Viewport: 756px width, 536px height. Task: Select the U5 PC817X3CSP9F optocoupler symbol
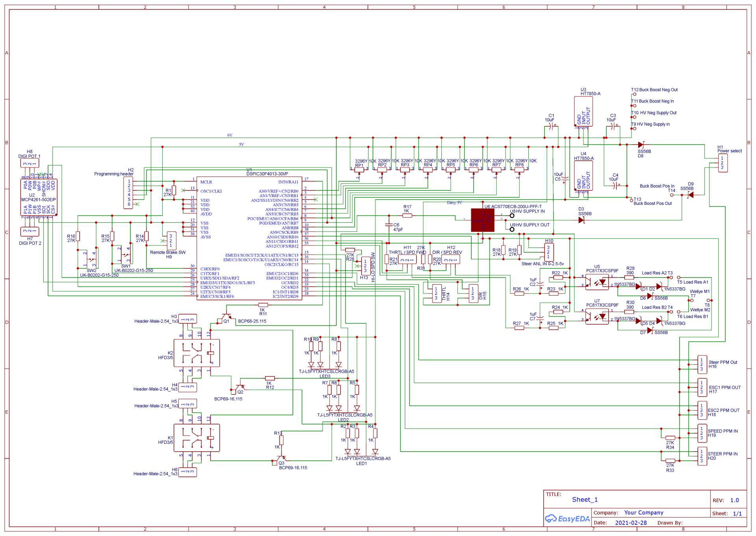pos(597,282)
